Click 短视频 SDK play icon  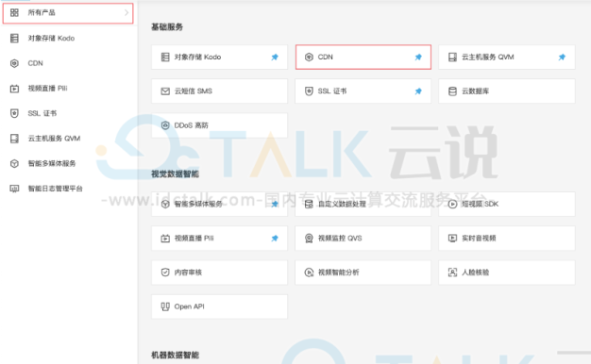452,204
